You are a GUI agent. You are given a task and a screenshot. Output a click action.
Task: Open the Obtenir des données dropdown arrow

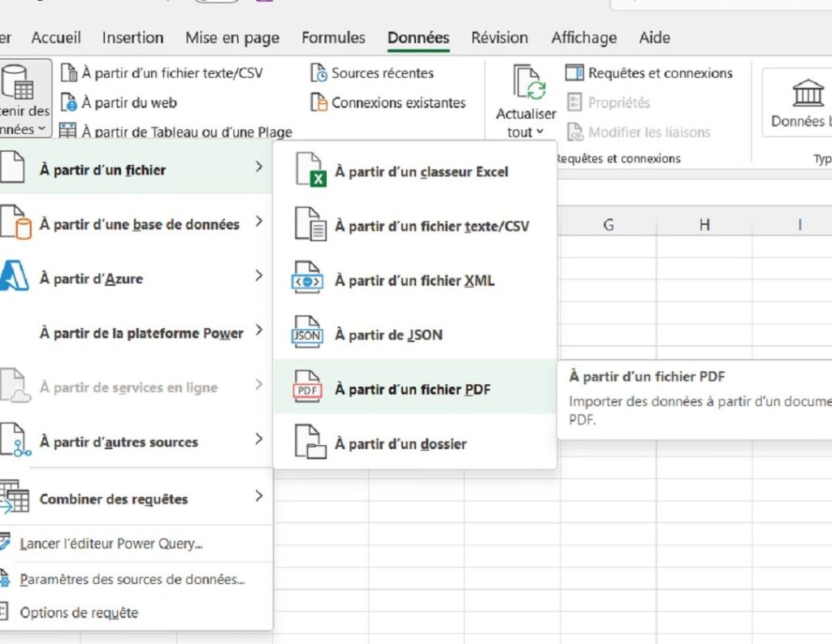(x=41, y=129)
